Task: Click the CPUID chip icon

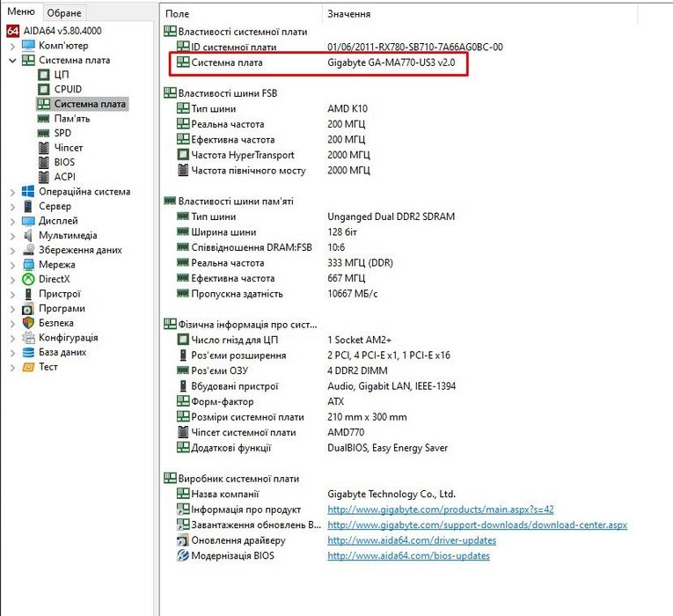Action: click(x=44, y=89)
